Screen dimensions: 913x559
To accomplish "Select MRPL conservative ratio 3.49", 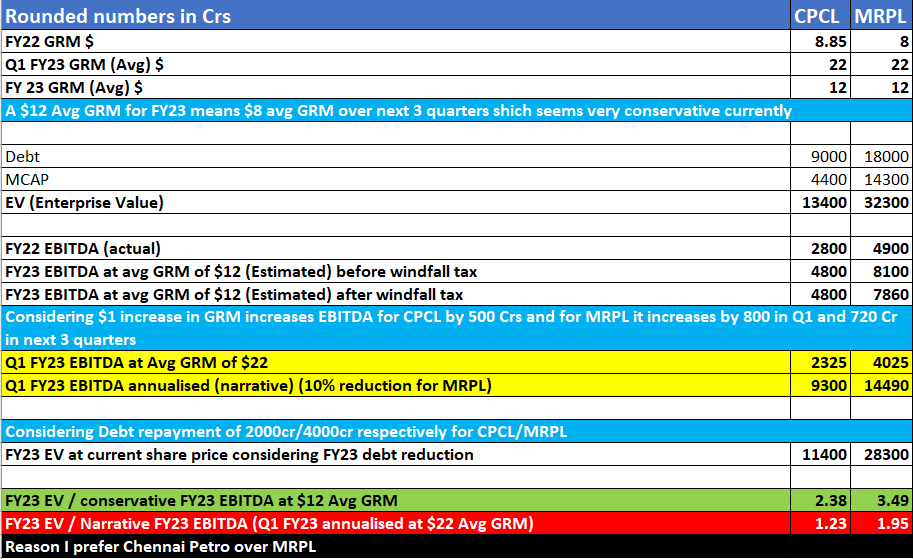I will (881, 500).
